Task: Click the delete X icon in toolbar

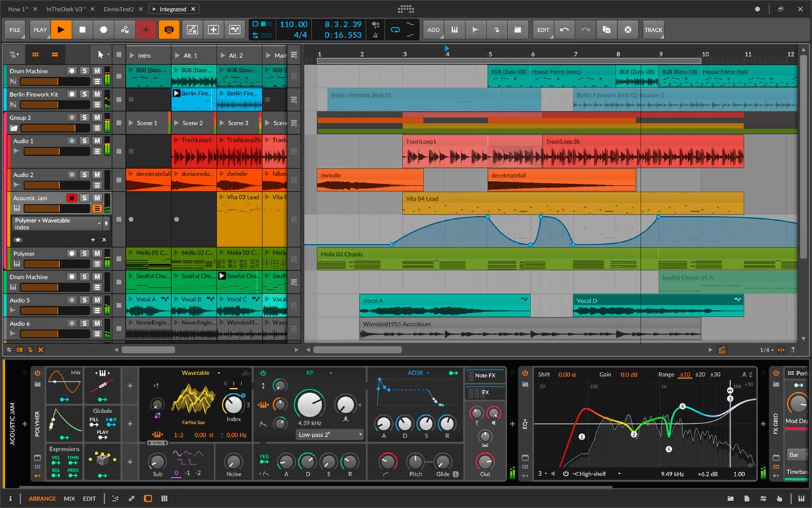Action: 628,30
